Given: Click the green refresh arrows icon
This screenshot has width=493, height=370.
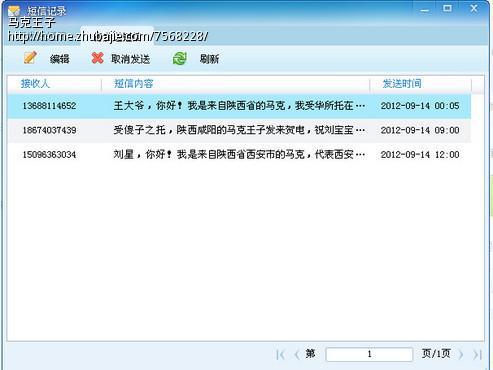Looking at the screenshot, I should (x=180, y=58).
